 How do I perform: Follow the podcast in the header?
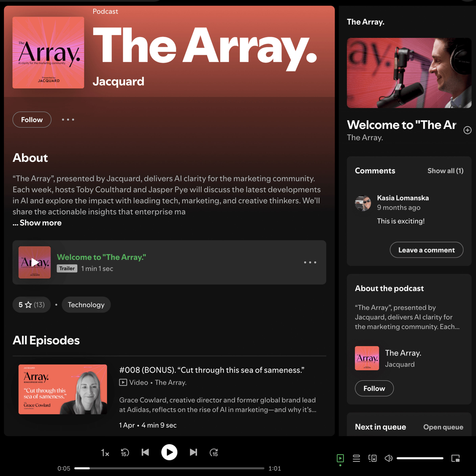[x=32, y=120]
